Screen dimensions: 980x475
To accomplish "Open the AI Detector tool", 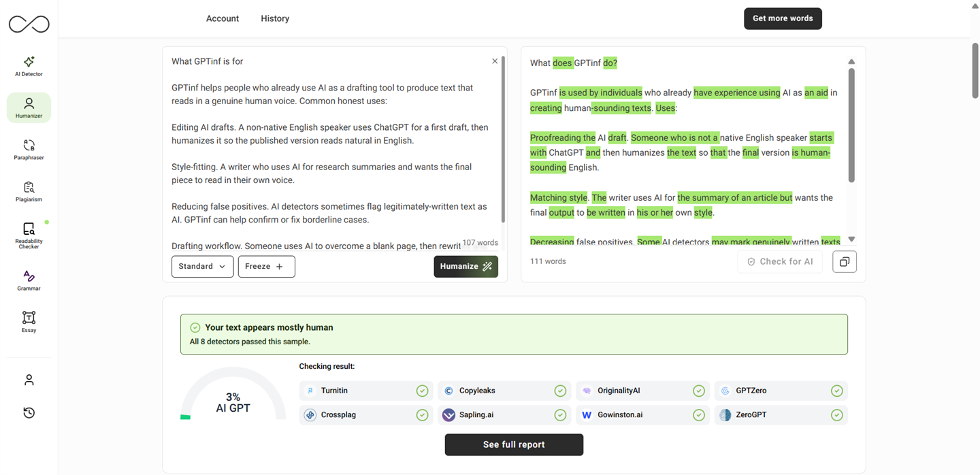I will coord(29,66).
